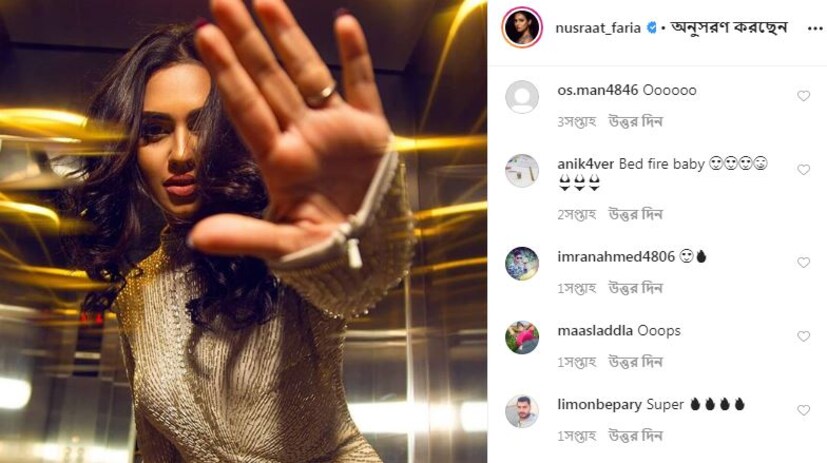Image resolution: width=827 pixels, height=463 pixels.
Task: Click the blue verified badge
Action: (652, 28)
